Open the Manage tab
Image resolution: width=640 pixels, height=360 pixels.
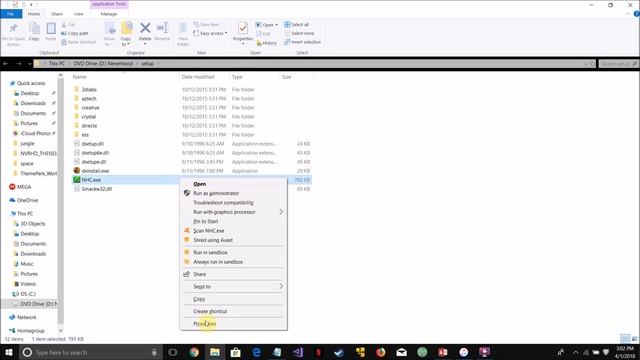(x=109, y=14)
